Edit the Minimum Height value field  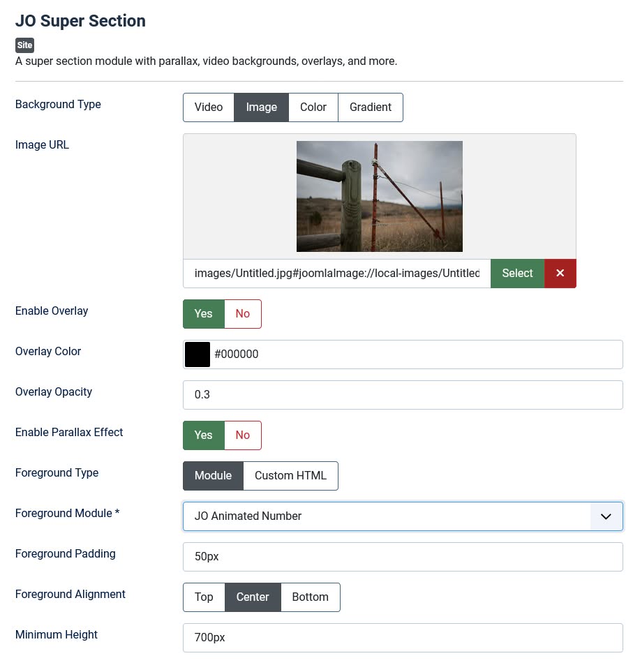(403, 637)
